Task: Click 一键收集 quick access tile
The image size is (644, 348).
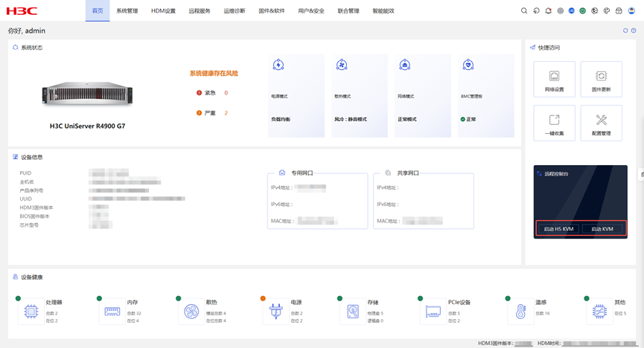Action: point(554,123)
